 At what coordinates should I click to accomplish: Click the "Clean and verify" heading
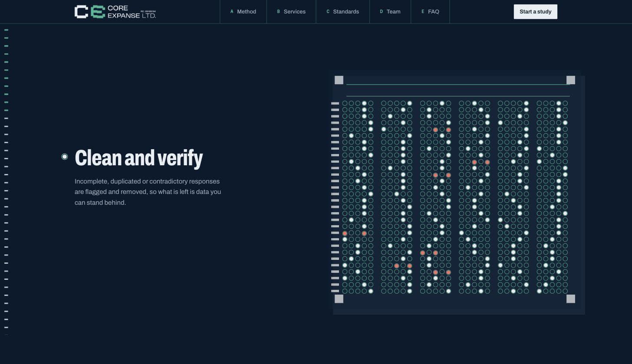coord(139,157)
